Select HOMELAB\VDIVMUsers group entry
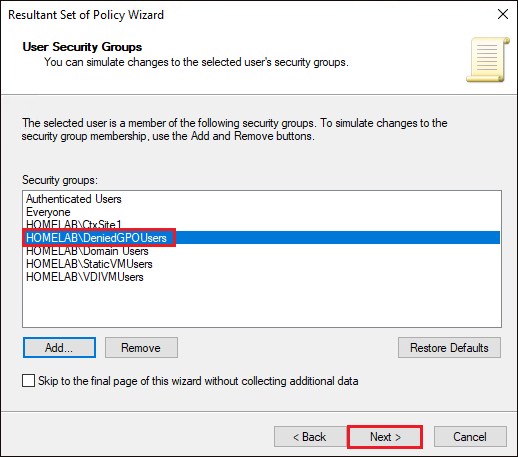Viewport: 518px width, 457px height. (x=85, y=277)
